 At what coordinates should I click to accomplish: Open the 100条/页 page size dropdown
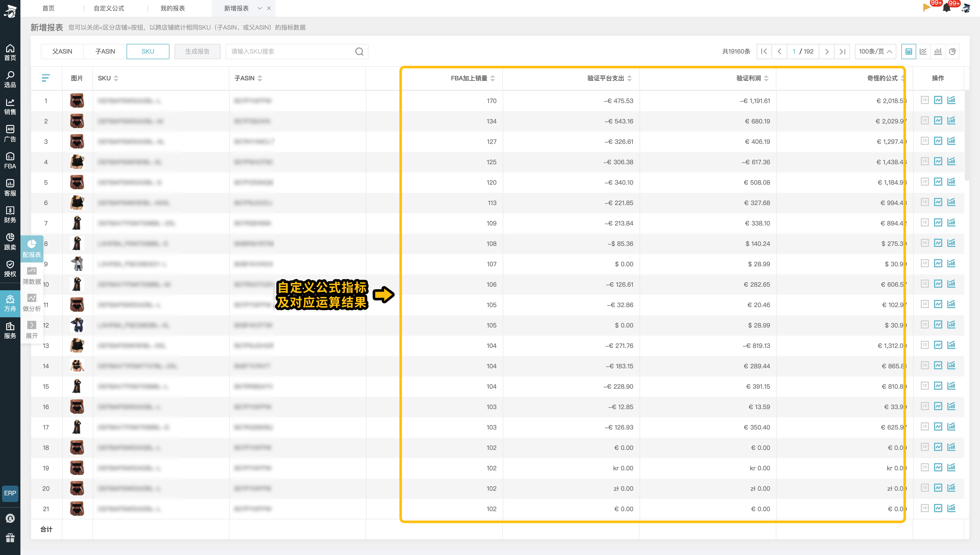tap(875, 52)
